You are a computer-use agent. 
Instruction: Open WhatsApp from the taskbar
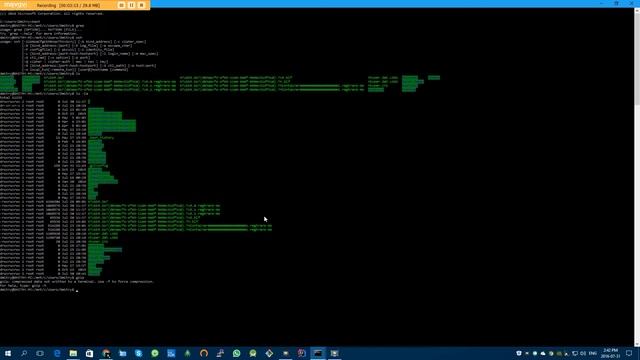pyautogui.click(x=237, y=353)
